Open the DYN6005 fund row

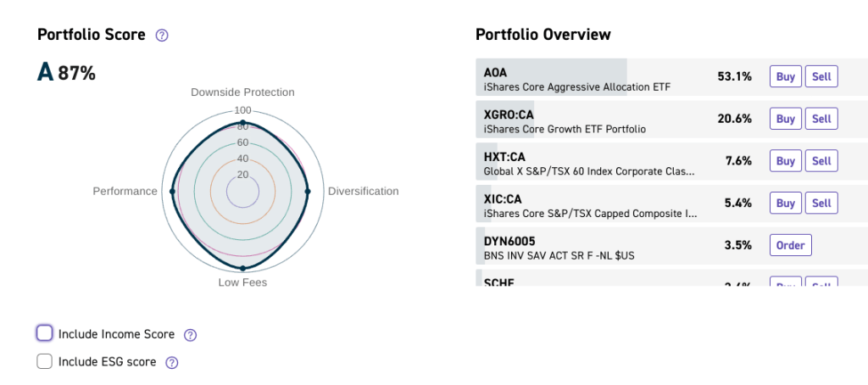point(593,246)
